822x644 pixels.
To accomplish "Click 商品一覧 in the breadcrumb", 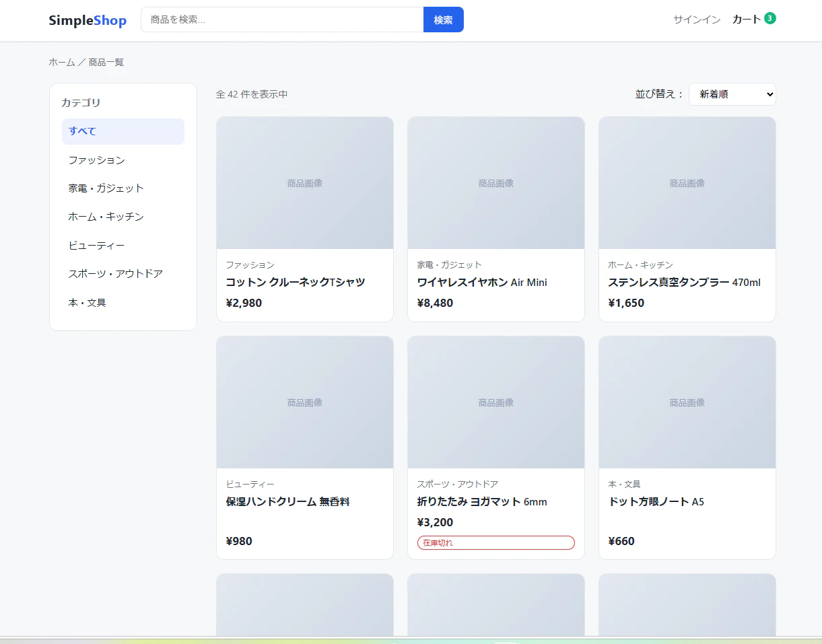I will [x=106, y=62].
